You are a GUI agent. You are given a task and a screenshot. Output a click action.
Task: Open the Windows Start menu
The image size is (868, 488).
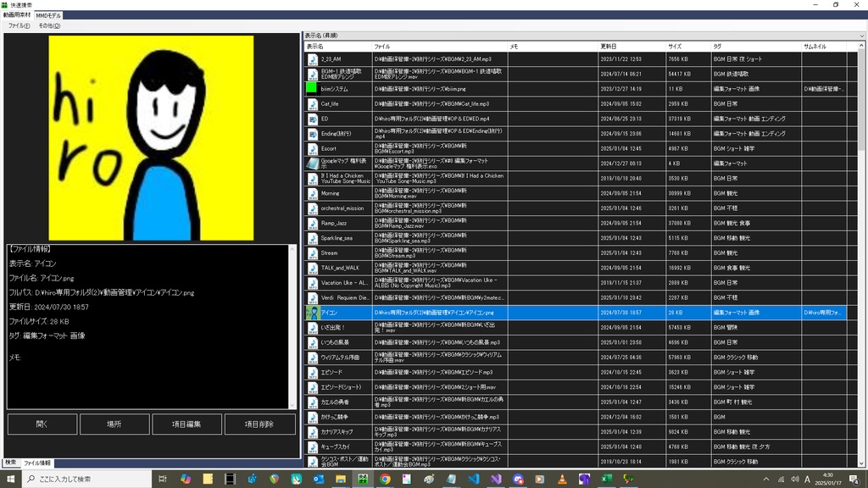click(10, 480)
